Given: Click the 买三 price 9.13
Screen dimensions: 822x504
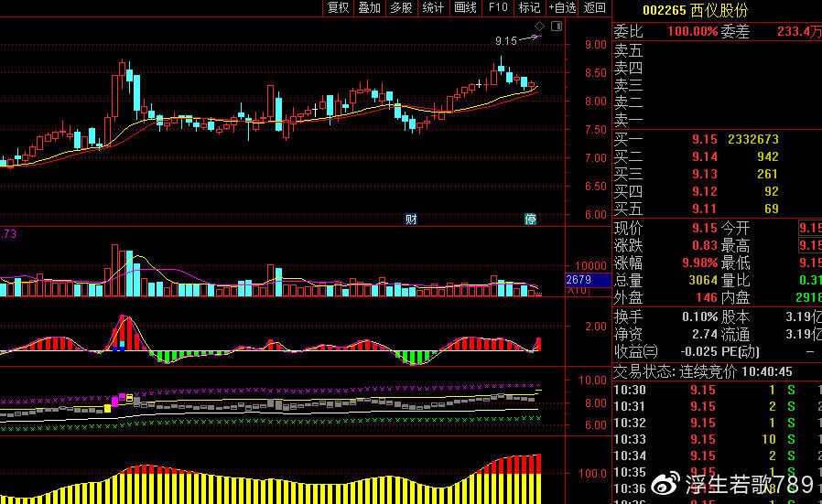Looking at the screenshot, I should pyautogui.click(x=705, y=174).
